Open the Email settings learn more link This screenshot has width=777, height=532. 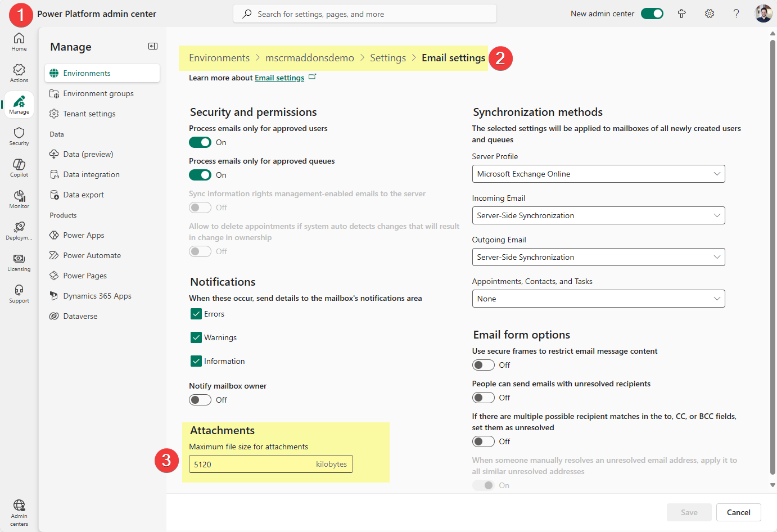(x=279, y=78)
